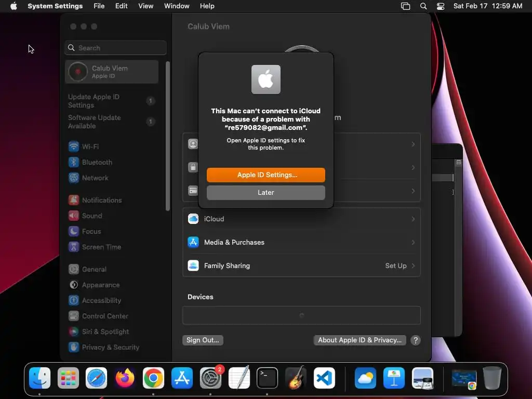Screen dimensions: 532x399
Task: Click the help question mark button
Action: 415,340
